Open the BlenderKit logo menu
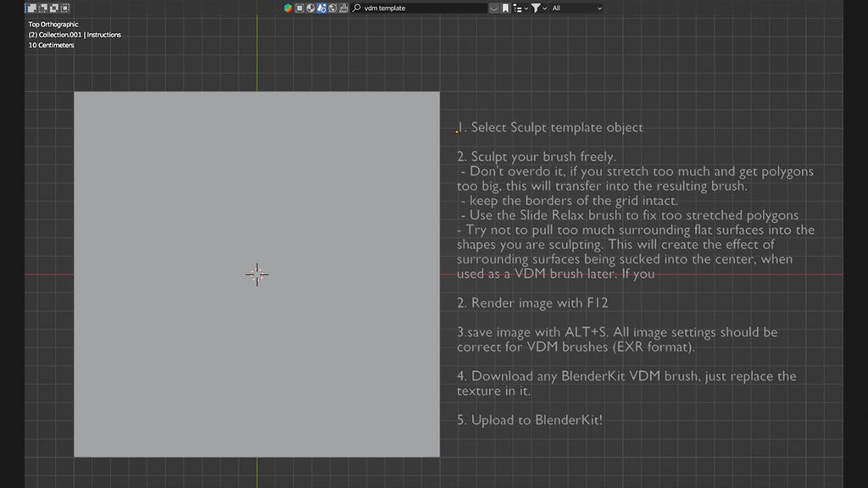Image resolution: width=868 pixels, height=488 pixels. coord(287,8)
